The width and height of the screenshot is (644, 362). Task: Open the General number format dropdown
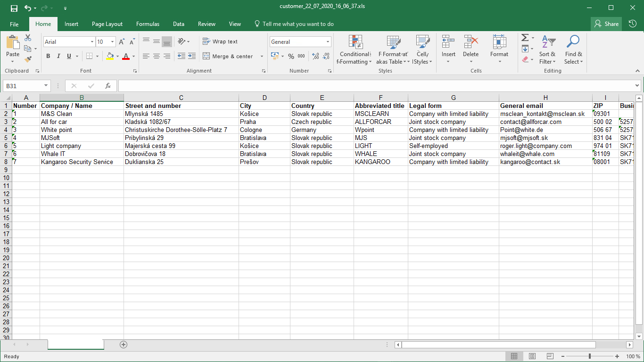click(328, 42)
